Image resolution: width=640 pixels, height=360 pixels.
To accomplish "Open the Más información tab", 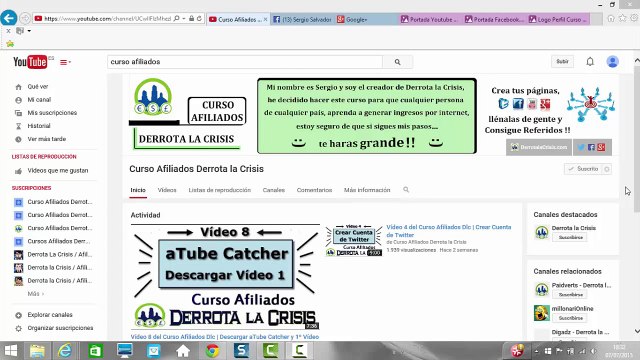I will point(367,190).
